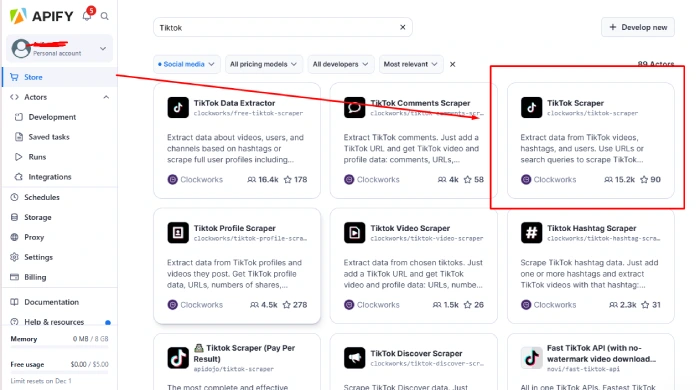This screenshot has width=700, height=390.
Task: Open the All developers dropdown
Action: click(340, 64)
